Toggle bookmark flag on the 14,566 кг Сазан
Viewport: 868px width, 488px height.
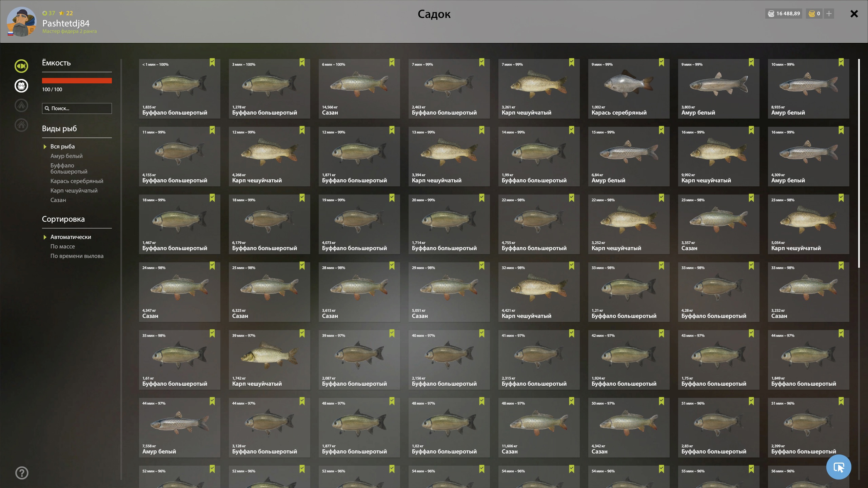click(392, 62)
